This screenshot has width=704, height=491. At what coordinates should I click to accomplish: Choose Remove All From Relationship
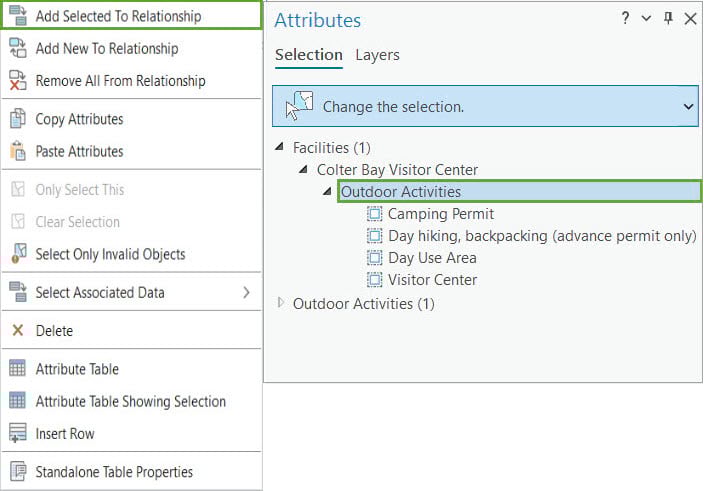tap(131, 80)
